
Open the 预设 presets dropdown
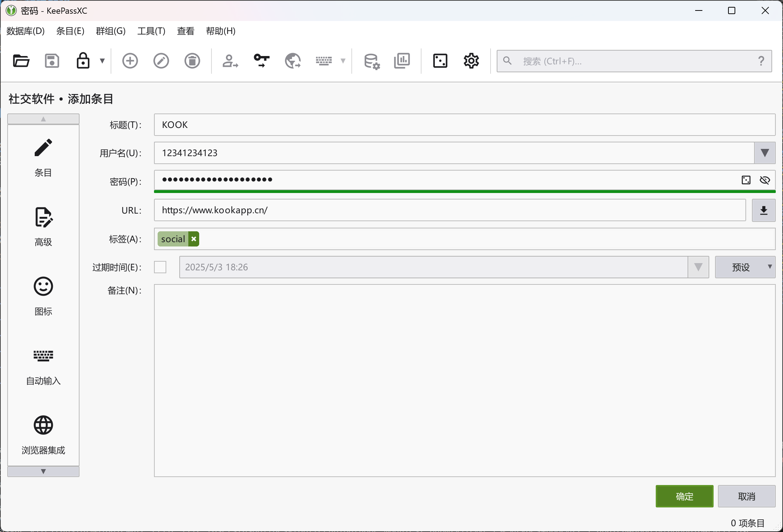tap(745, 267)
